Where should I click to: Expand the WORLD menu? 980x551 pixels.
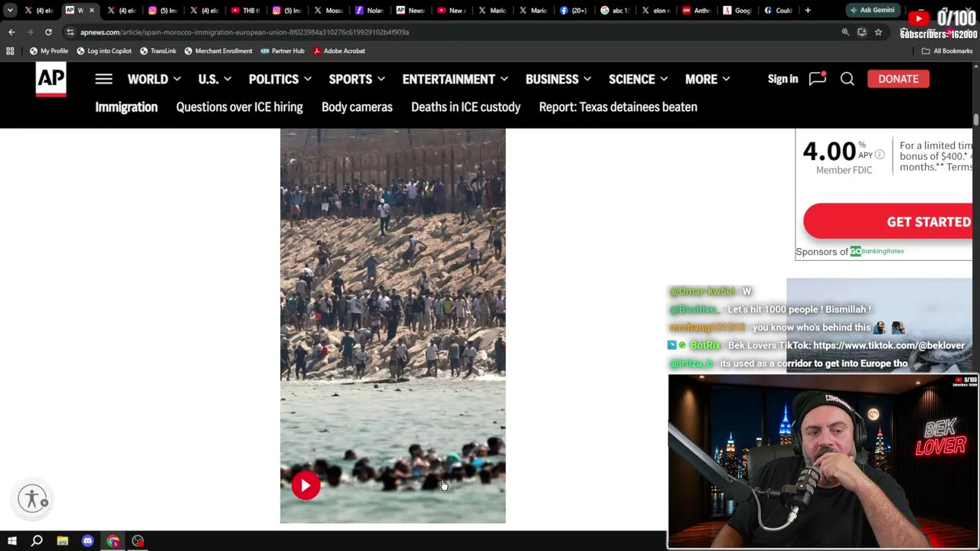pyautogui.click(x=154, y=79)
